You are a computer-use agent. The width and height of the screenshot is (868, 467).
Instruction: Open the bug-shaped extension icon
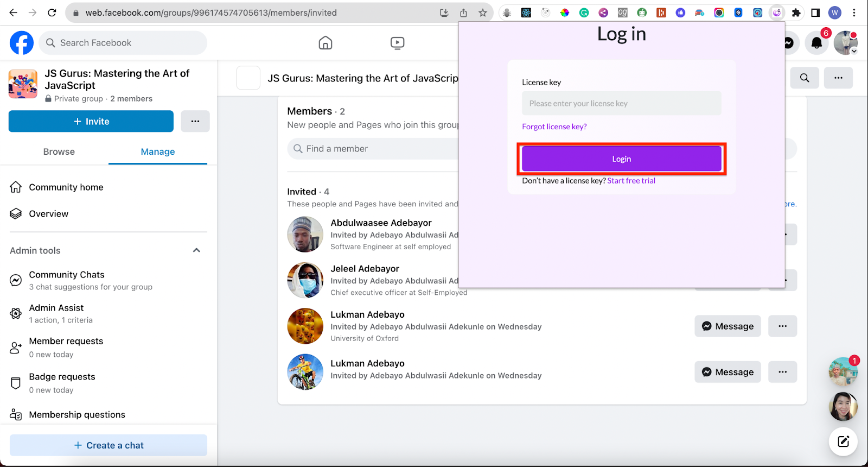click(x=507, y=12)
